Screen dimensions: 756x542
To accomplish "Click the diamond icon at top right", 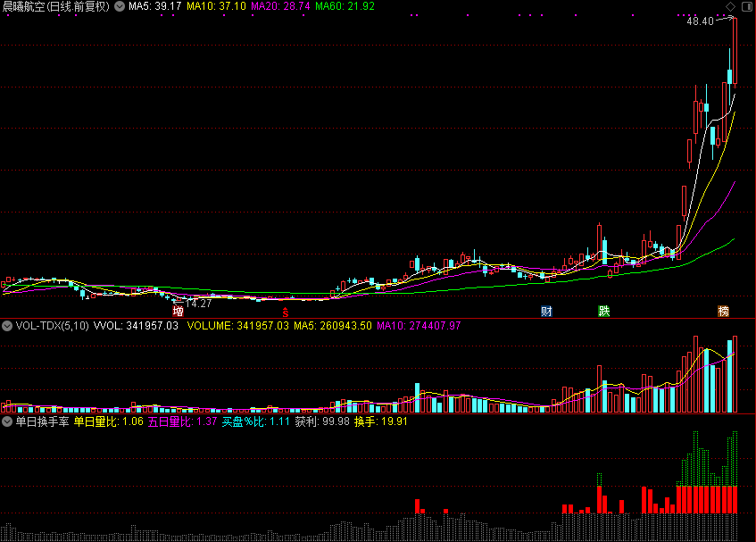I will point(730,6).
